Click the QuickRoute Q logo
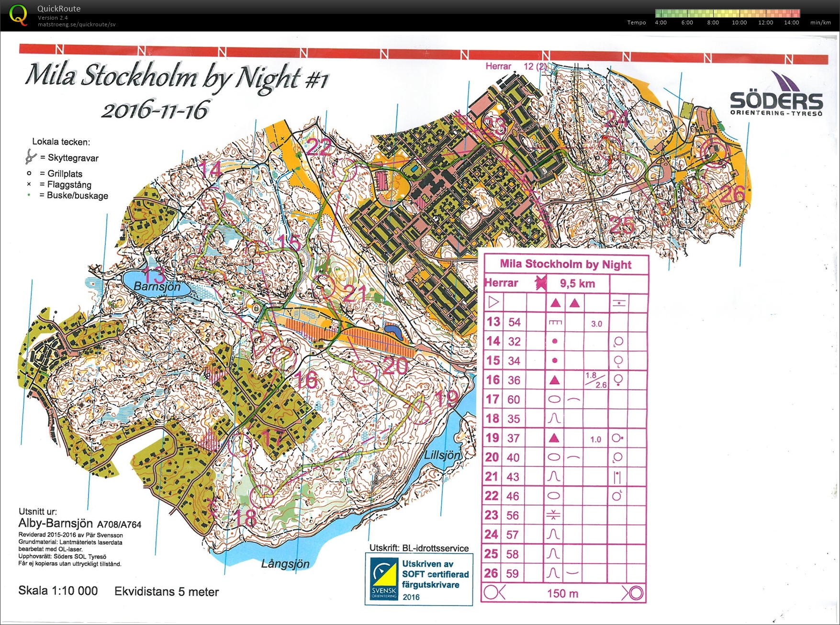Viewport: 840px width, 625px height. [18, 15]
